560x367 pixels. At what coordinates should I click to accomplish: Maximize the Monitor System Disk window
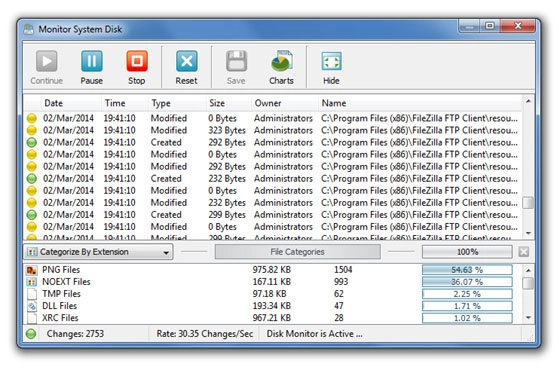point(490,26)
